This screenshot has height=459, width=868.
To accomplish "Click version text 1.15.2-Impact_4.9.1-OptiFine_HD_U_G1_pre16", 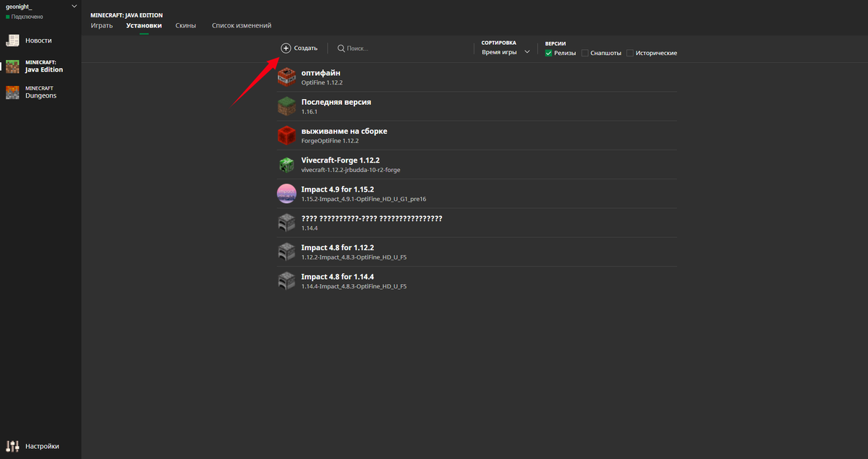I will point(364,199).
